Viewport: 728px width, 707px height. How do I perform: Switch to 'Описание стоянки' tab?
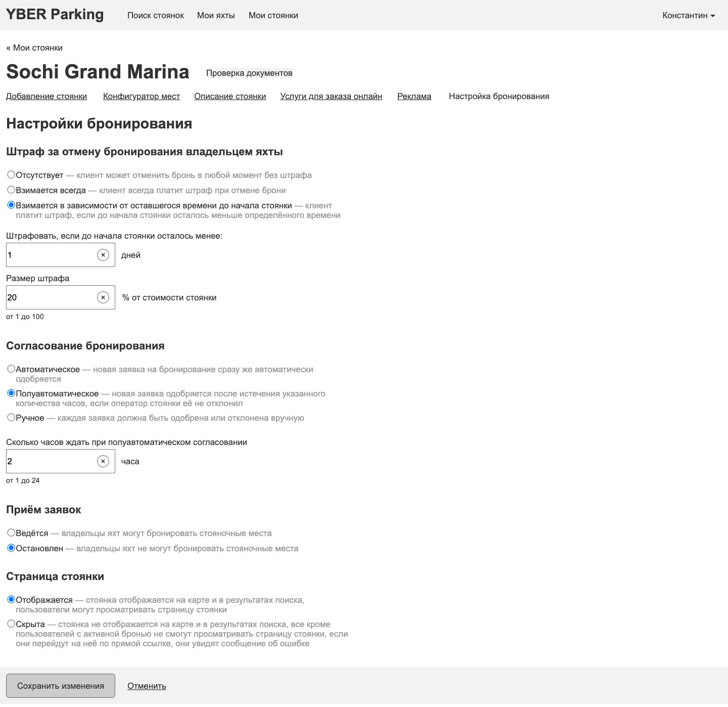[x=230, y=97]
